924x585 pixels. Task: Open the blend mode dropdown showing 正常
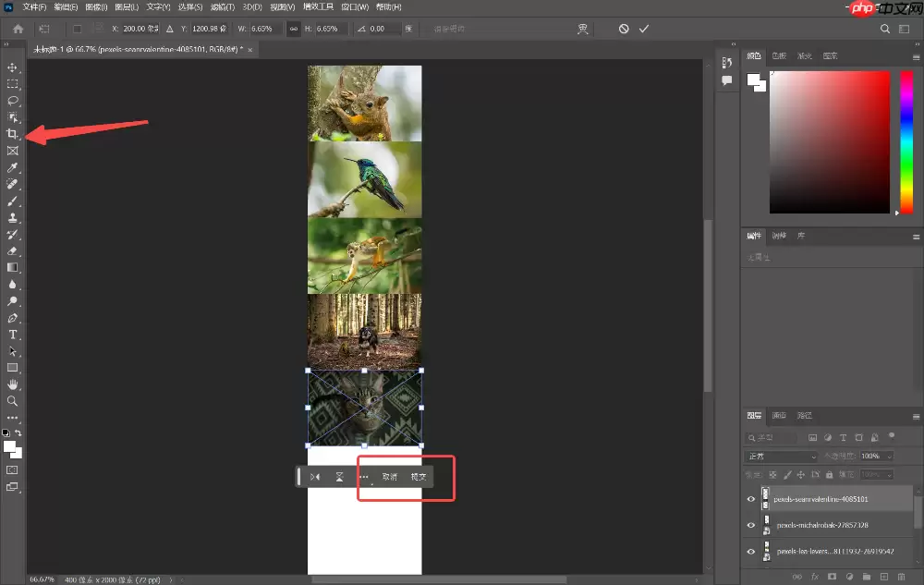point(779,457)
